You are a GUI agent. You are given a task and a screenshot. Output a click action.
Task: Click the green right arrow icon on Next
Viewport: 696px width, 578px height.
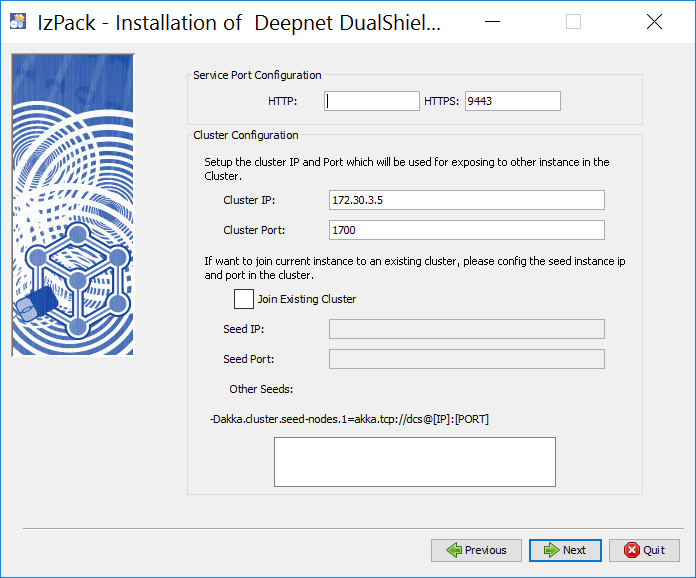pos(549,550)
